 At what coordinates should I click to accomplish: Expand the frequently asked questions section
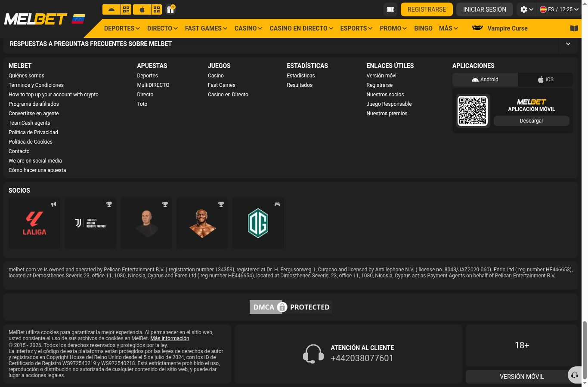pos(568,44)
